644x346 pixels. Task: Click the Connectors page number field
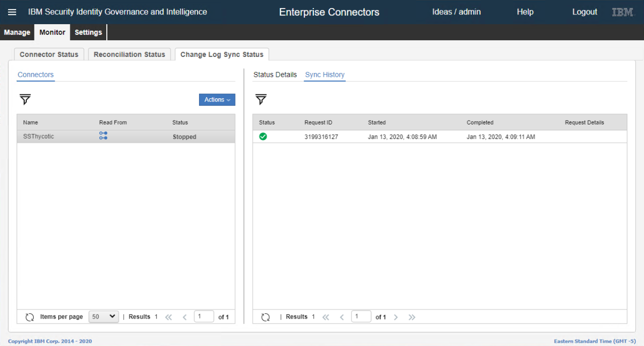coord(203,316)
